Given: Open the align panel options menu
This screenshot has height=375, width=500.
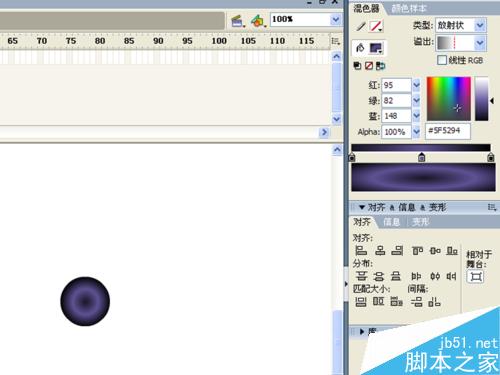Looking at the screenshot, I should [492, 207].
